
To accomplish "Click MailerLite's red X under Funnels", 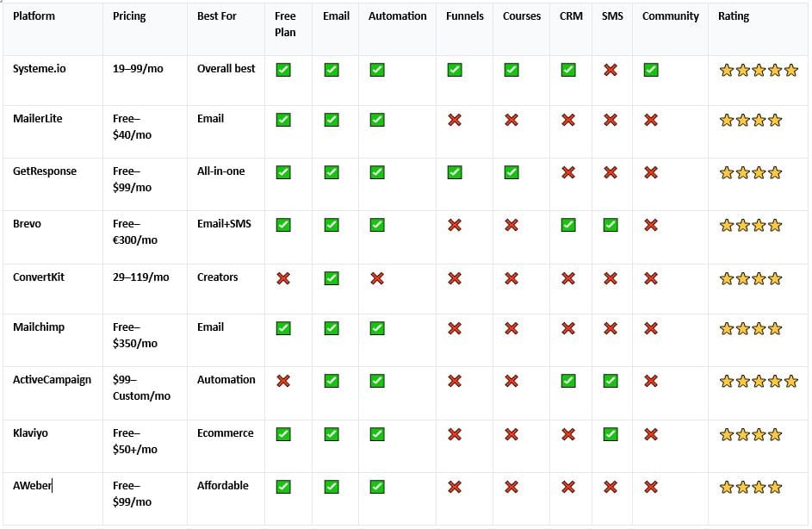I will [x=455, y=120].
